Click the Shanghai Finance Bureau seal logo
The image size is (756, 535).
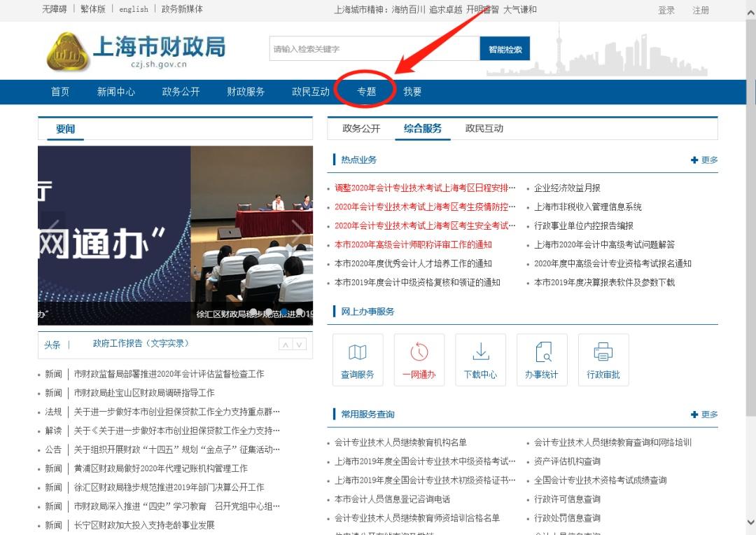tap(68, 50)
